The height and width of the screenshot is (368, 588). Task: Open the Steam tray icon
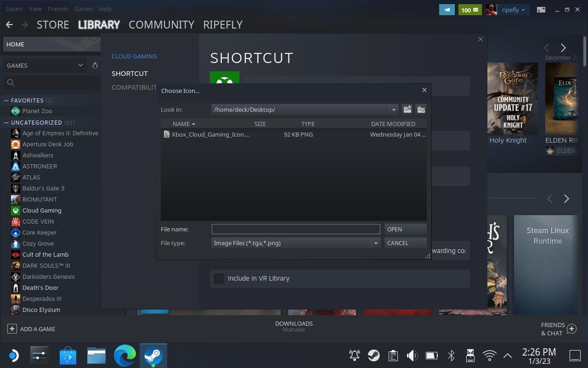click(373, 356)
